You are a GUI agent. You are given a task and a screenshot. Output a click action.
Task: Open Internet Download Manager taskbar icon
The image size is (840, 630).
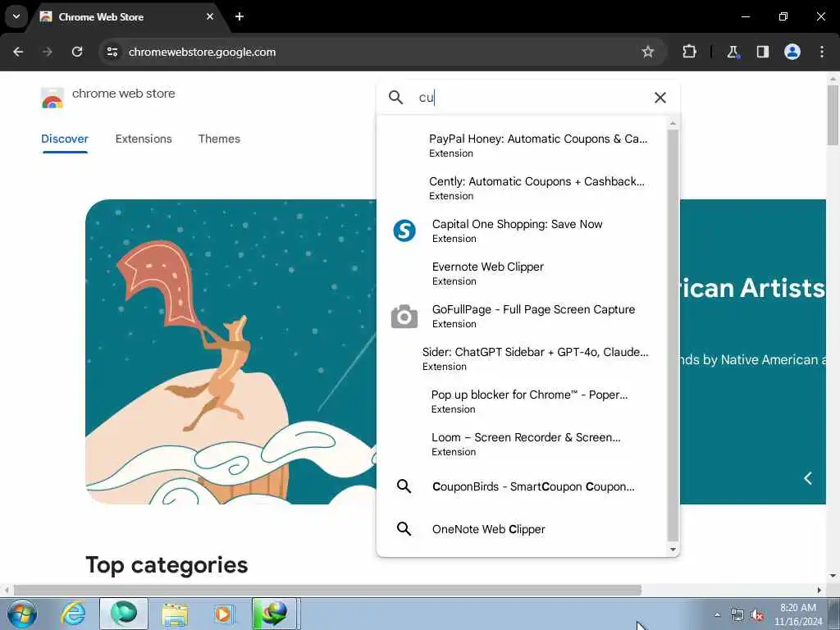coord(274,614)
